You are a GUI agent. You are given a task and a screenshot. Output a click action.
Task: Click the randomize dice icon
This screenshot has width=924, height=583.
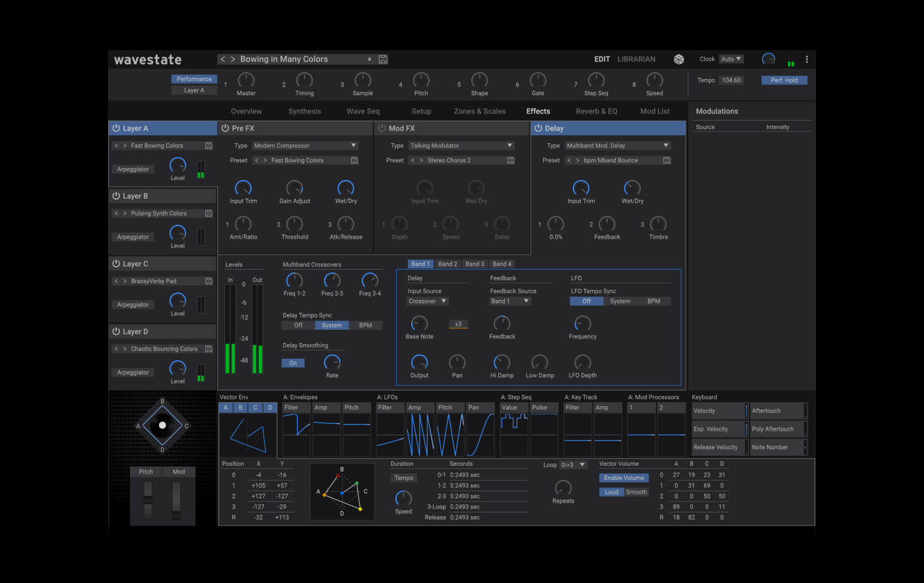(678, 59)
